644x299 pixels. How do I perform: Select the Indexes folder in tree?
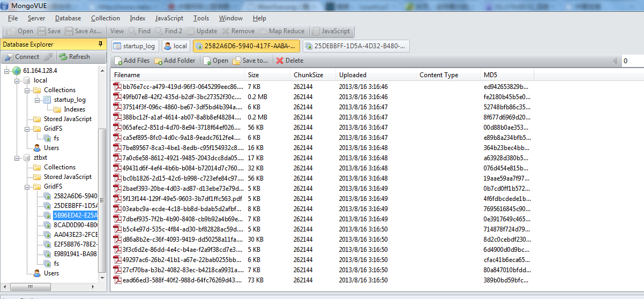click(x=74, y=109)
